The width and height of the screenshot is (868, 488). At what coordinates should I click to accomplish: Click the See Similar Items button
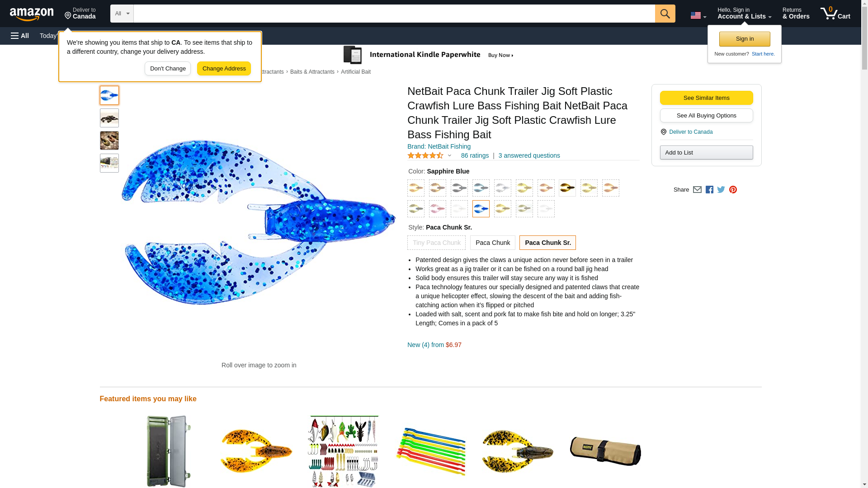click(x=706, y=98)
